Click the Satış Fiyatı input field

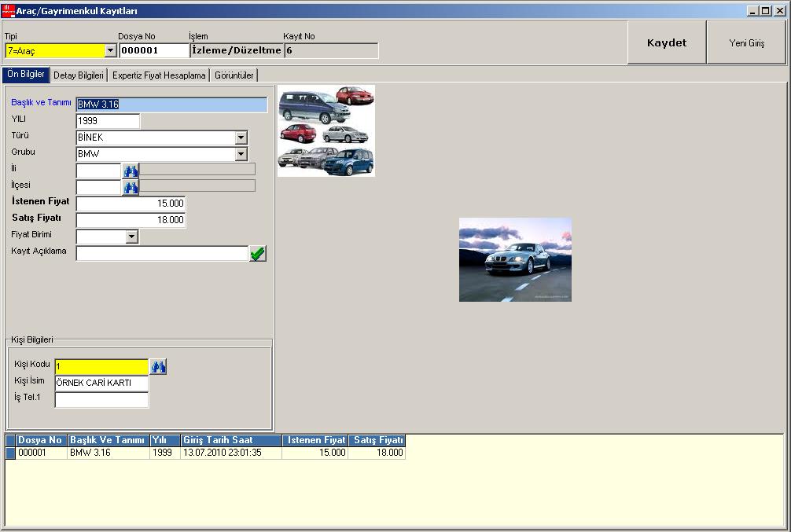(131, 220)
